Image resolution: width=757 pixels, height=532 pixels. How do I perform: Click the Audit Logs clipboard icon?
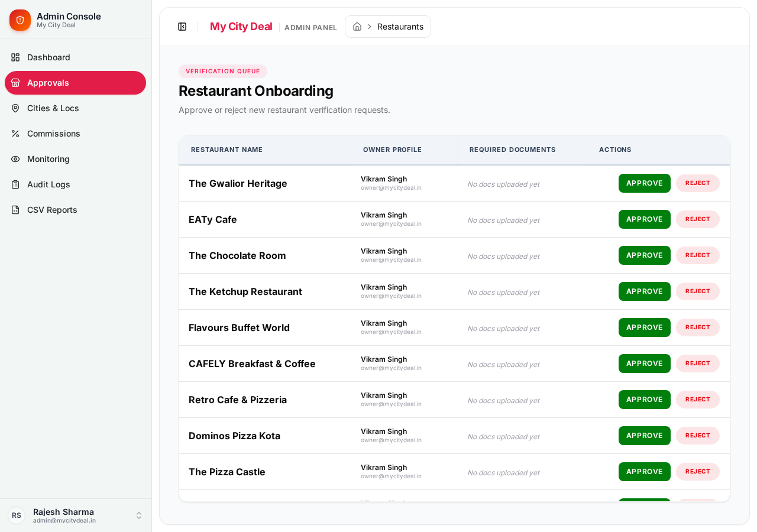point(15,184)
